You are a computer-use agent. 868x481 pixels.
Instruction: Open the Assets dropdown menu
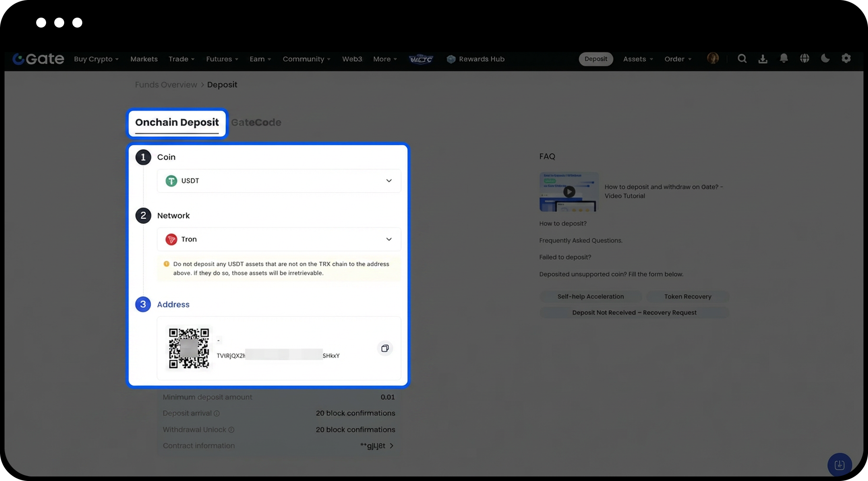(637, 59)
